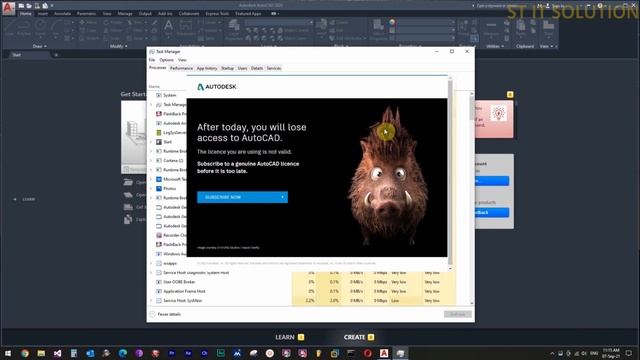Viewport: 640px width, 360px height.
Task: Open Opera browser from the taskbar
Action: [x=367, y=353]
